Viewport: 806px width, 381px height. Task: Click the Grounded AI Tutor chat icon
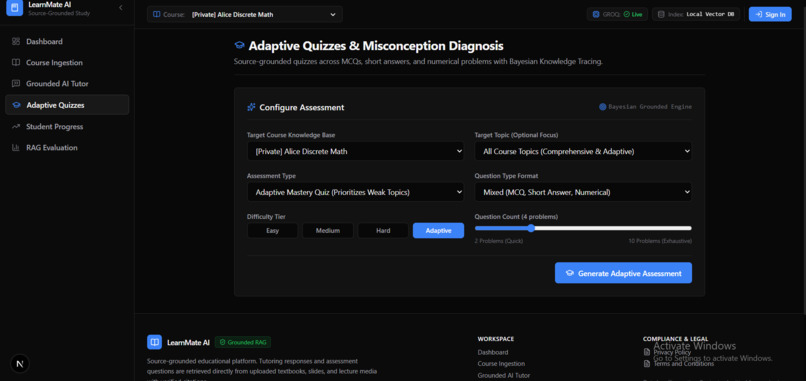coord(16,84)
